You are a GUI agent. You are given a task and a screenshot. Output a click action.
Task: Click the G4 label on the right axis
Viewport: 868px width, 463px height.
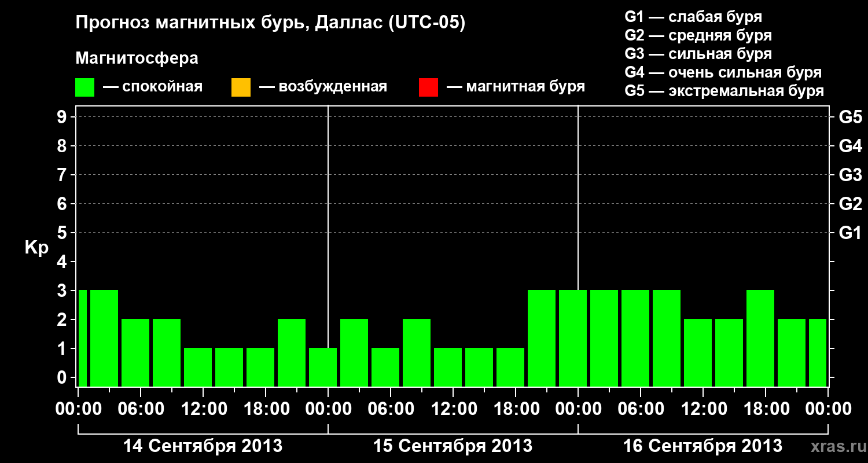pyautogui.click(x=851, y=146)
